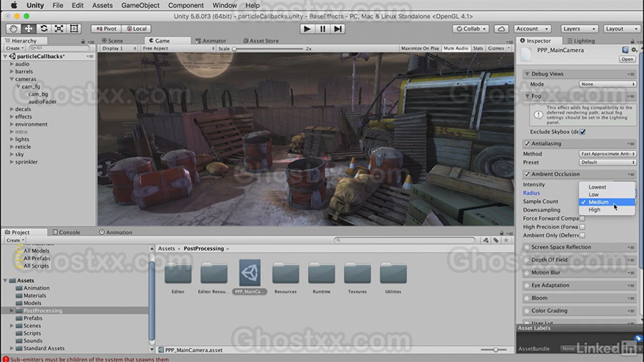Open the Utilities folder
Image resolution: width=644 pixels, height=362 pixels.
(393, 274)
